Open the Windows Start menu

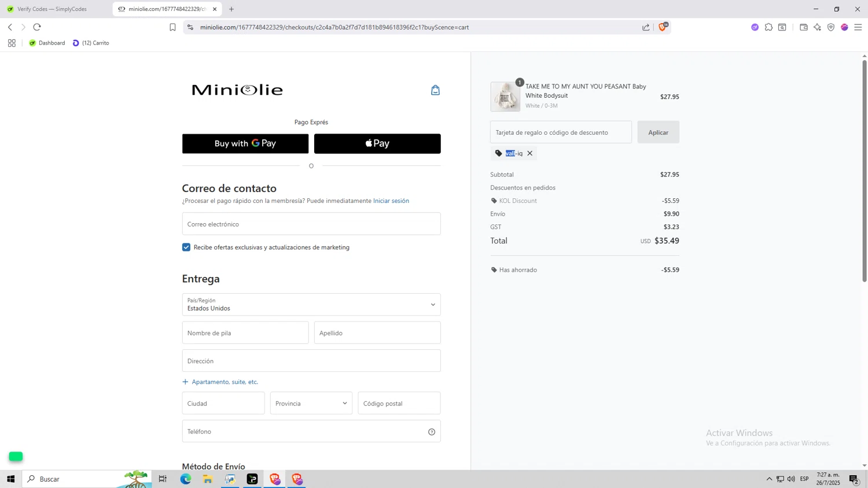[10, 479]
